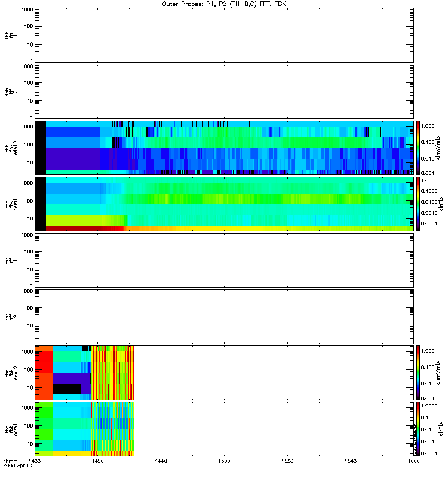The height and width of the screenshot is (478, 448).
Task: Click the '1000' tick of top thb fff panel
Action: coord(27,10)
